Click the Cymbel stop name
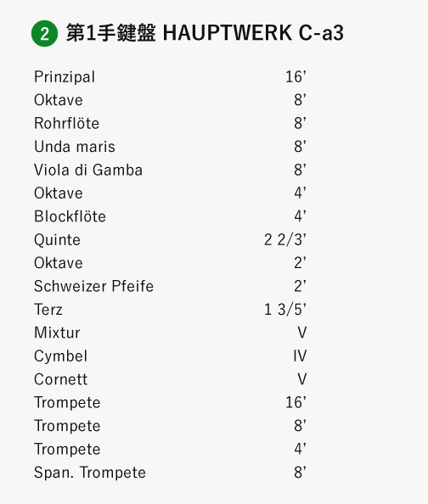This screenshot has height=504, width=428. pyautogui.click(x=61, y=356)
